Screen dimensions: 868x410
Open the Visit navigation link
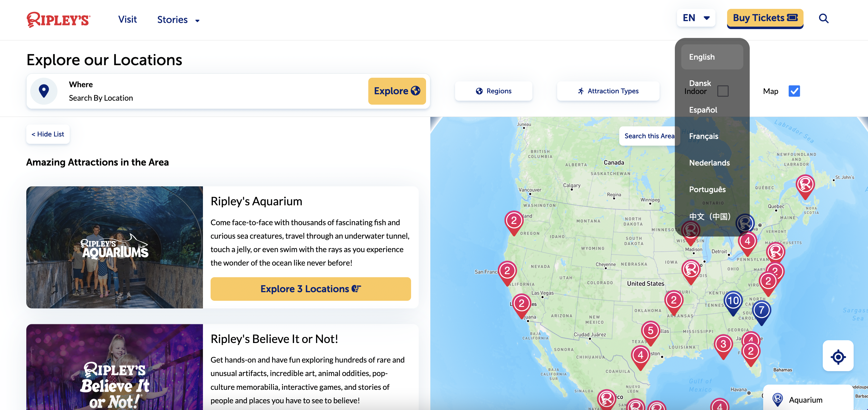(127, 19)
